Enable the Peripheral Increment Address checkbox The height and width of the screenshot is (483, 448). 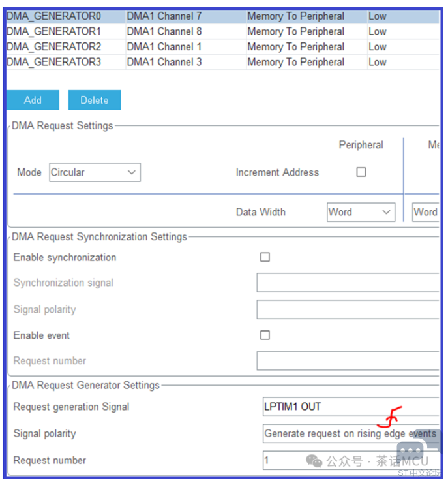(x=361, y=172)
